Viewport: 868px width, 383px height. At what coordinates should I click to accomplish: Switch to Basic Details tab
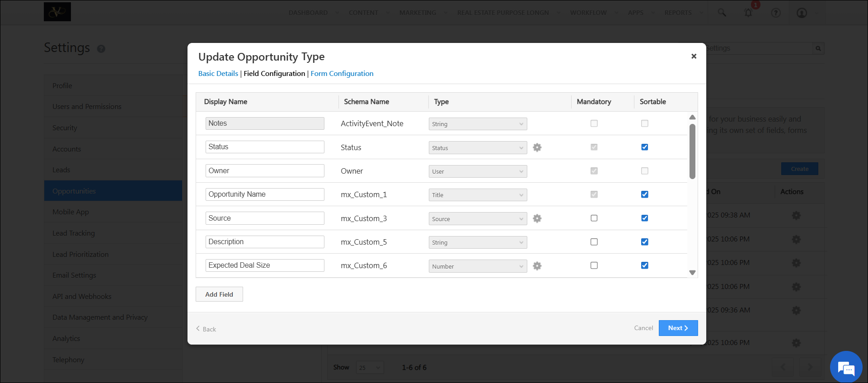218,74
